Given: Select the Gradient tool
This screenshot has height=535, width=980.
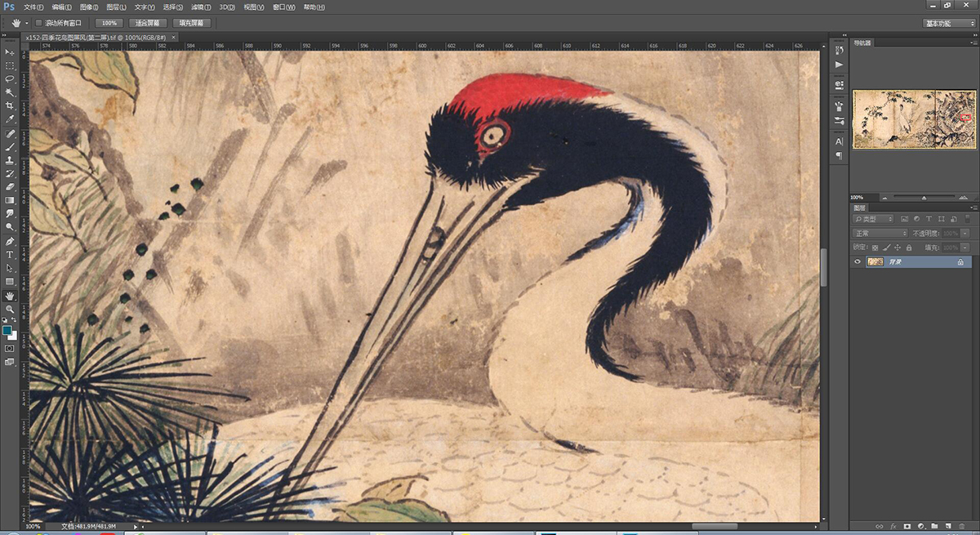Looking at the screenshot, I should coord(10,199).
